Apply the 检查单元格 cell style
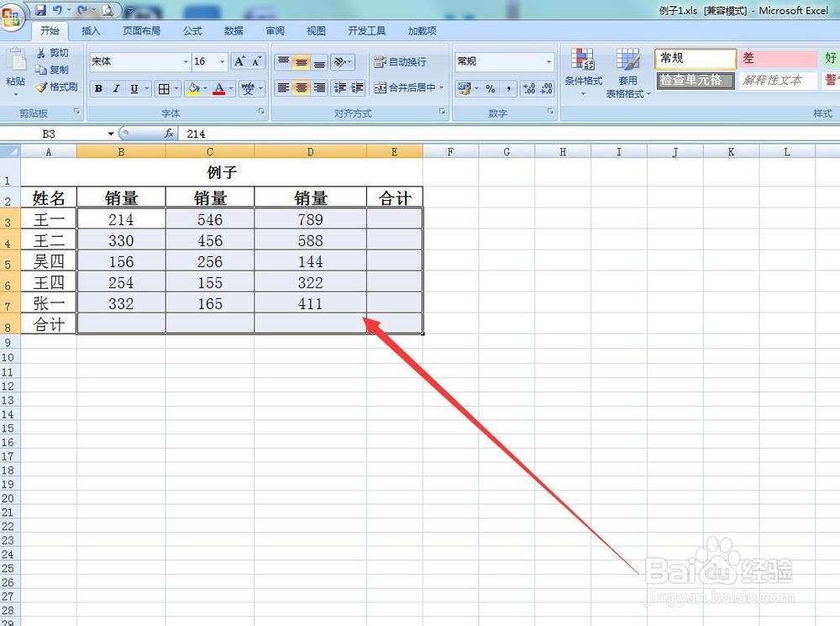Screen dimensions: 840x626 click(696, 81)
